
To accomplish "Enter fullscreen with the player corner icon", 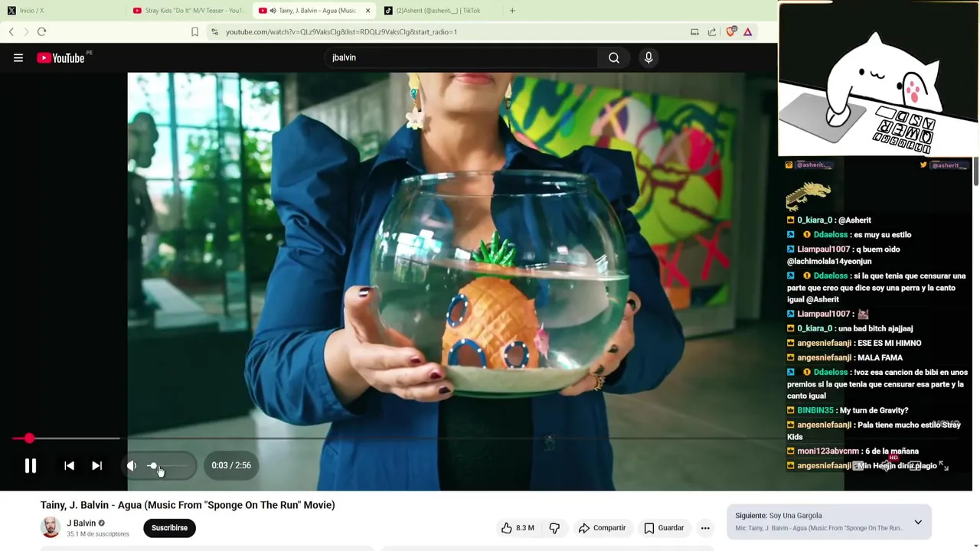I will pos(943,465).
